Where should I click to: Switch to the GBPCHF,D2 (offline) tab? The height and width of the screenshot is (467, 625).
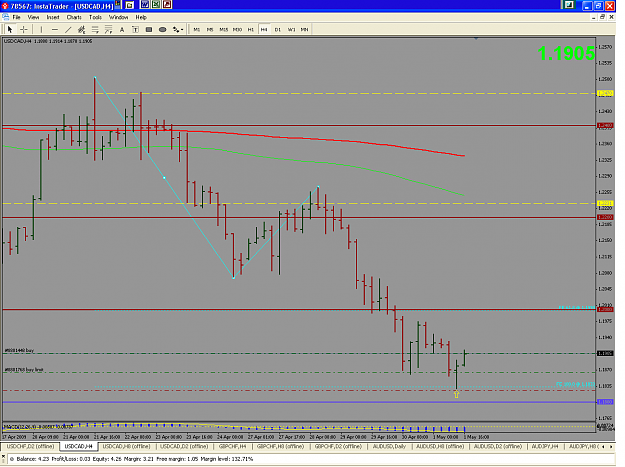click(x=338, y=446)
